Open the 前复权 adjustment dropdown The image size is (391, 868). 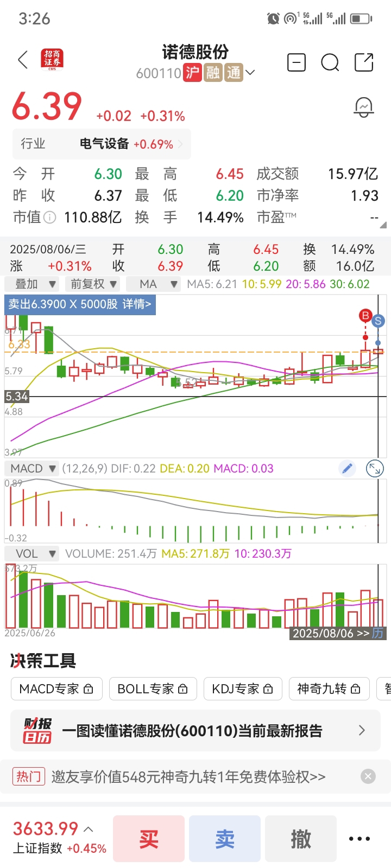93,284
